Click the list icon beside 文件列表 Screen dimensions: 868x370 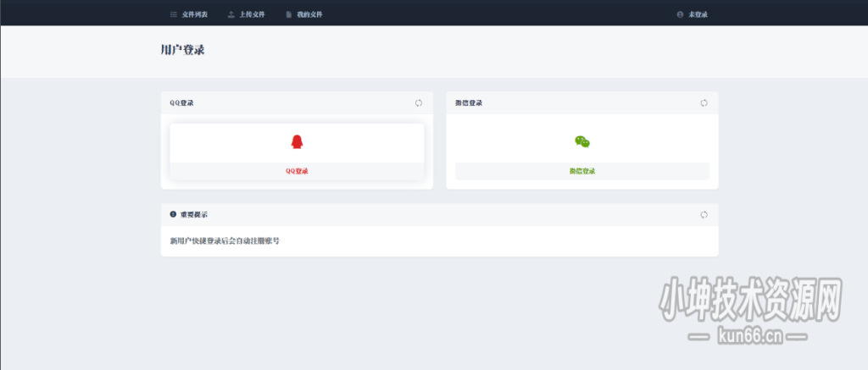173,15
